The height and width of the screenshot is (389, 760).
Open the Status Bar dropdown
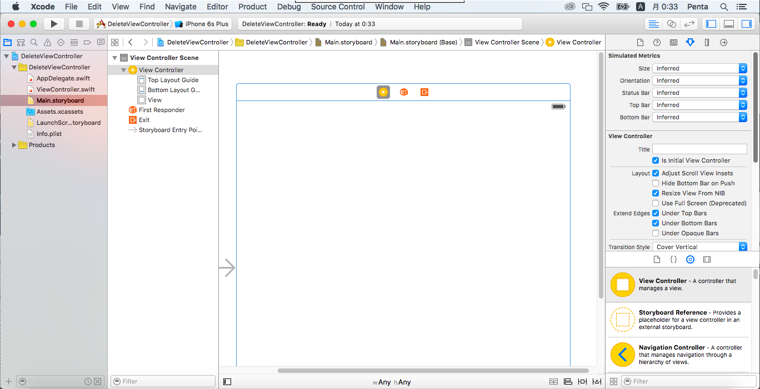click(x=699, y=93)
